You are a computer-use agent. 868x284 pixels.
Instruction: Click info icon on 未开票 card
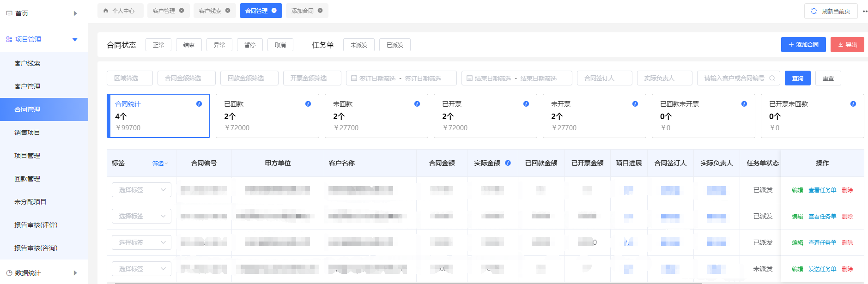click(x=635, y=104)
